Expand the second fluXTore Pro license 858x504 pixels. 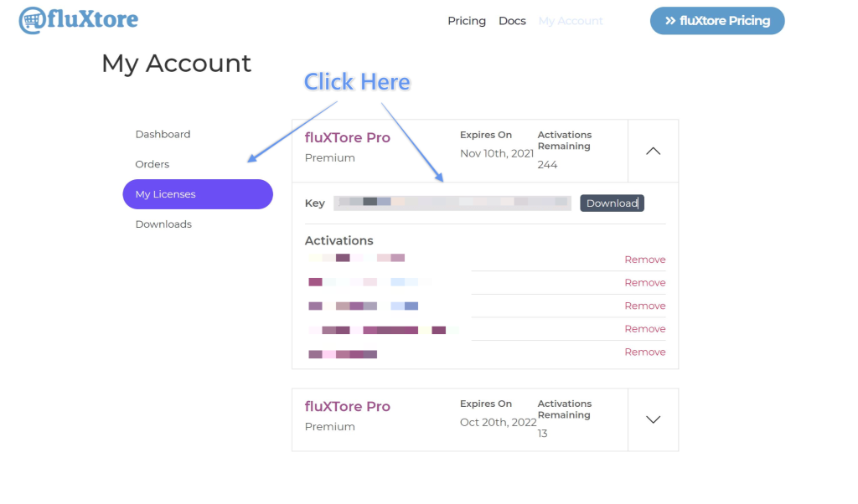tap(653, 419)
